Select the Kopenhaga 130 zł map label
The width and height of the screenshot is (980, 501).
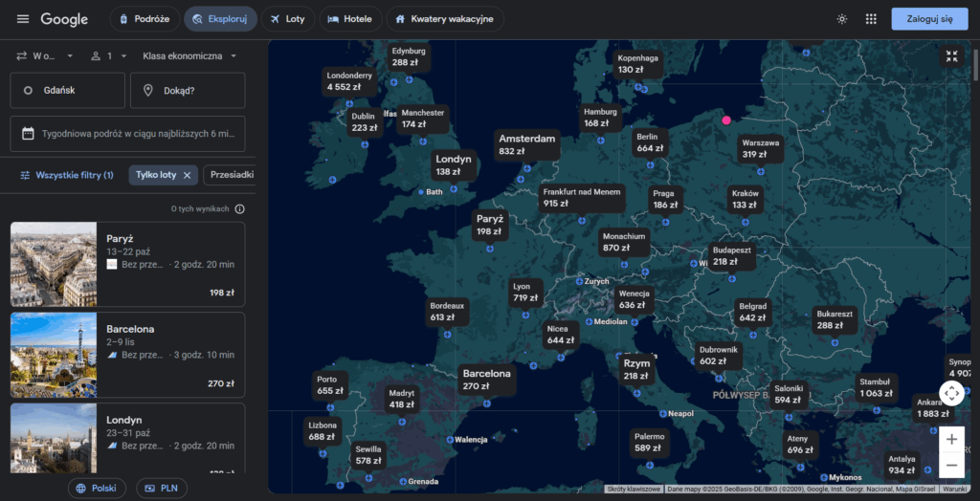638,64
